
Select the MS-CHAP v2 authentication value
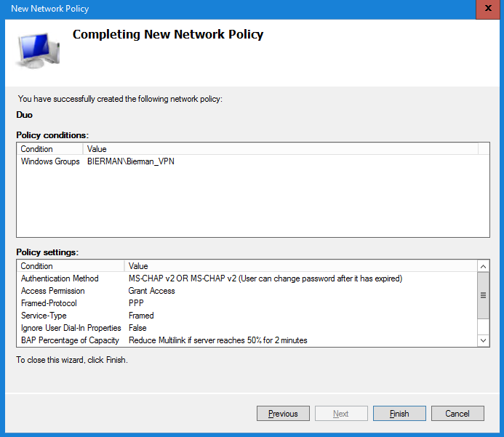point(265,278)
